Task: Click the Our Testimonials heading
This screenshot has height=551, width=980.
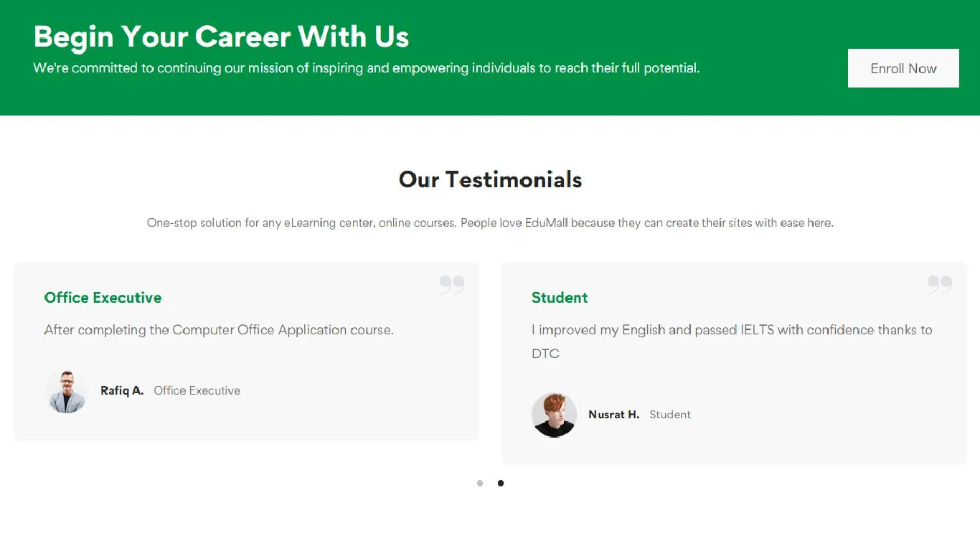Action: 490,179
